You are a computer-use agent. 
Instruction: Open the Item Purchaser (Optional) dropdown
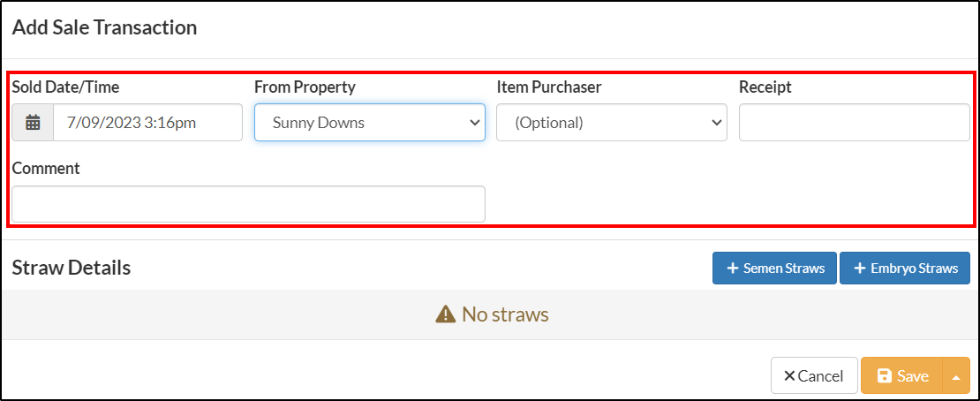tap(612, 123)
